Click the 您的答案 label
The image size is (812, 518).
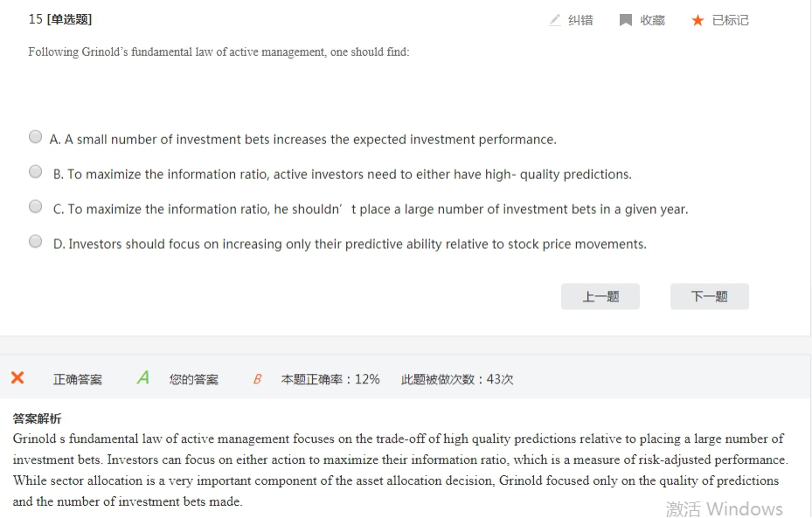[x=194, y=379]
